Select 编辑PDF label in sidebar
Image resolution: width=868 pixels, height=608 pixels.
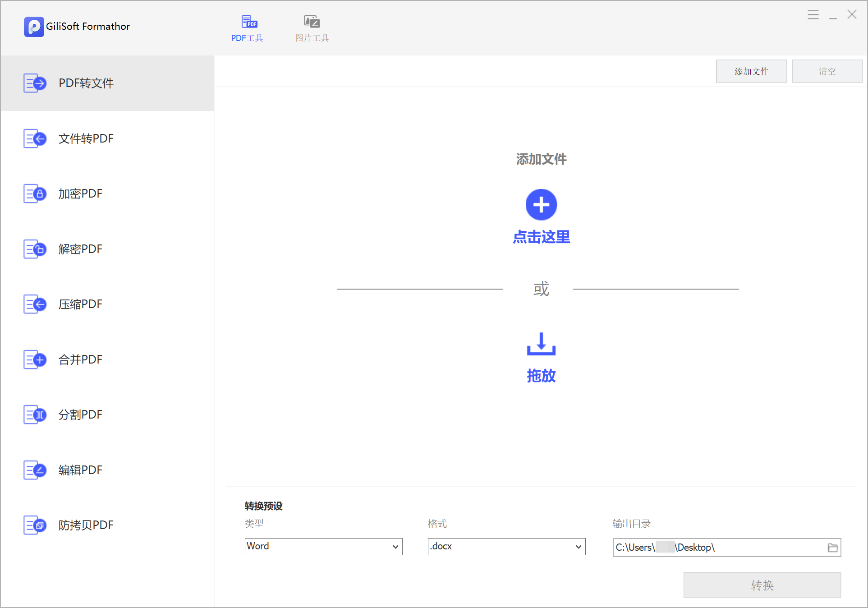tap(80, 470)
